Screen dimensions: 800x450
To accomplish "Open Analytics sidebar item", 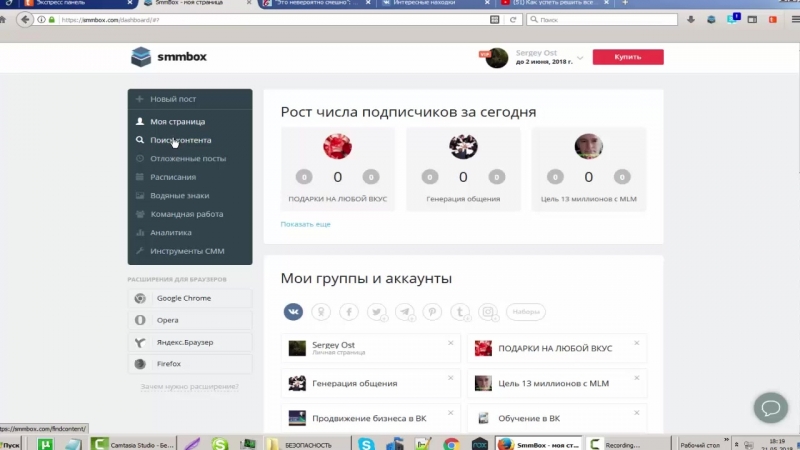I will 190,233.
